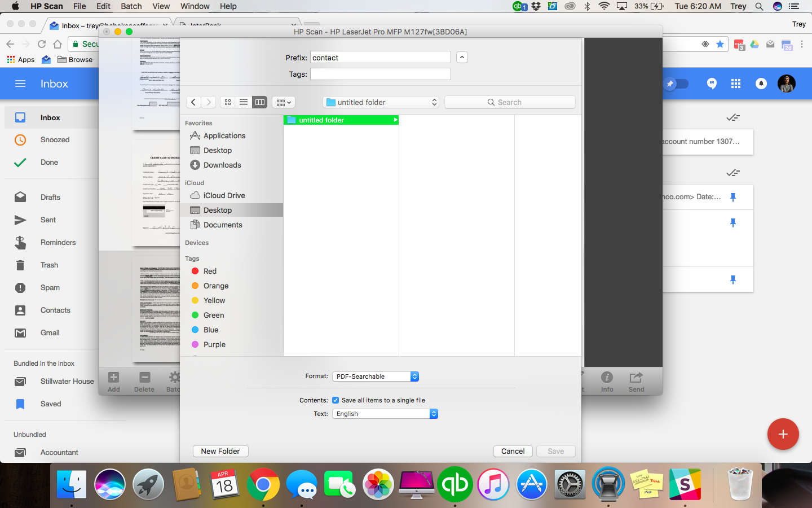The width and height of the screenshot is (812, 508).
Task: Open the Batch menu in menu bar
Action: click(x=131, y=6)
